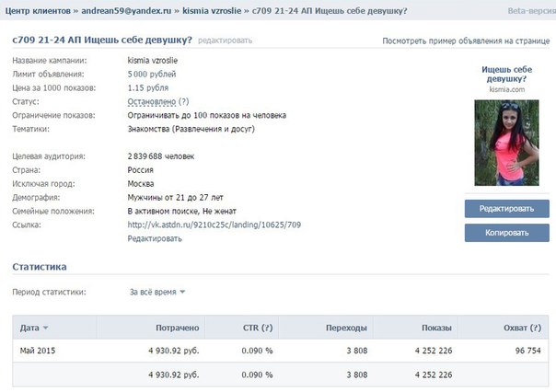Open the 100 показов limit selector
Image resolution: width=556 pixels, height=392 pixels.
click(206, 115)
